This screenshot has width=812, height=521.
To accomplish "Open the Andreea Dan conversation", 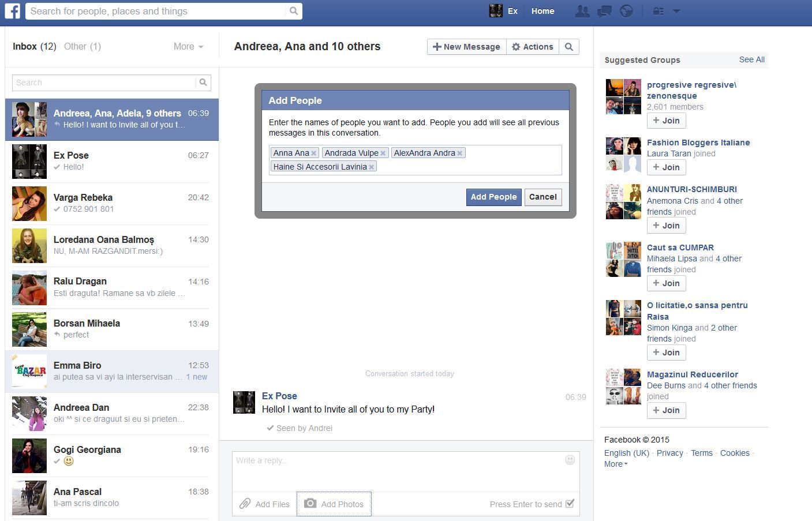I will coord(112,414).
